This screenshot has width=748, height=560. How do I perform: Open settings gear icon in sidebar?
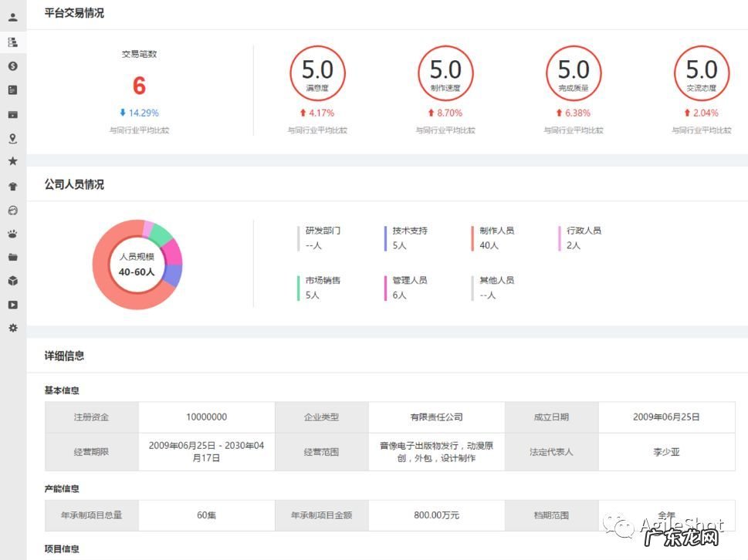pyautogui.click(x=12, y=328)
